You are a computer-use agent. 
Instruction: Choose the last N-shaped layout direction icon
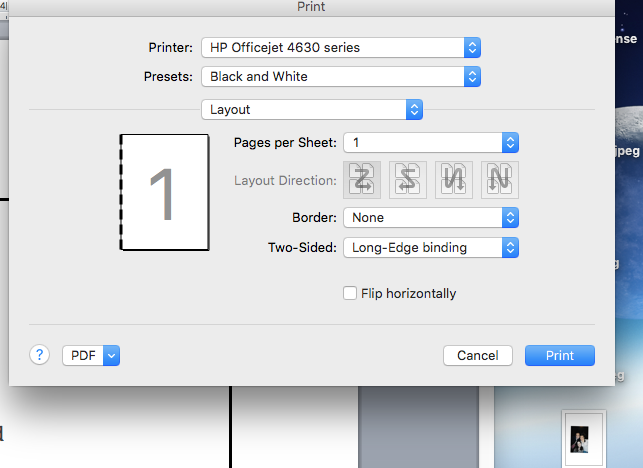click(498, 180)
